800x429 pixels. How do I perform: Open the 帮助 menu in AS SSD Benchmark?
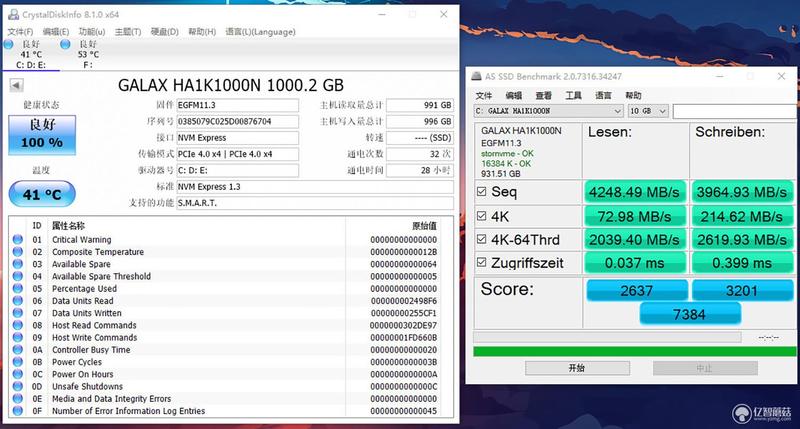coord(633,95)
